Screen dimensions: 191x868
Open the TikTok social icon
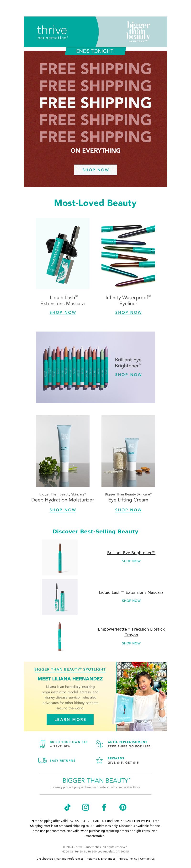[67, 807]
